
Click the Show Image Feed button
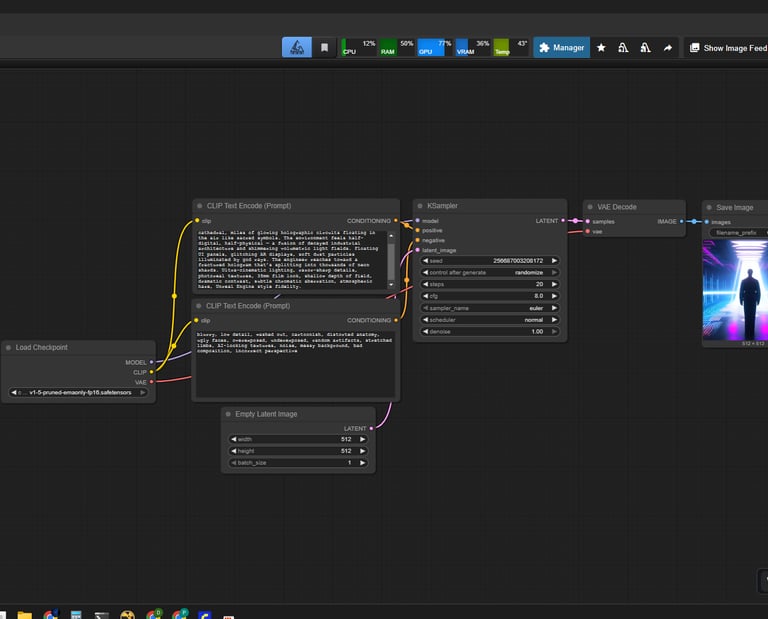[x=727, y=47]
